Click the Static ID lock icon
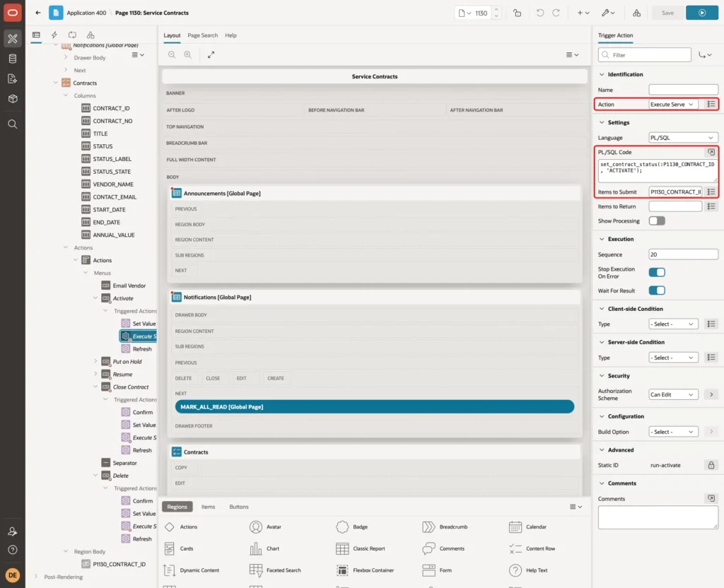Image resolution: width=724 pixels, height=588 pixels. tap(711, 465)
